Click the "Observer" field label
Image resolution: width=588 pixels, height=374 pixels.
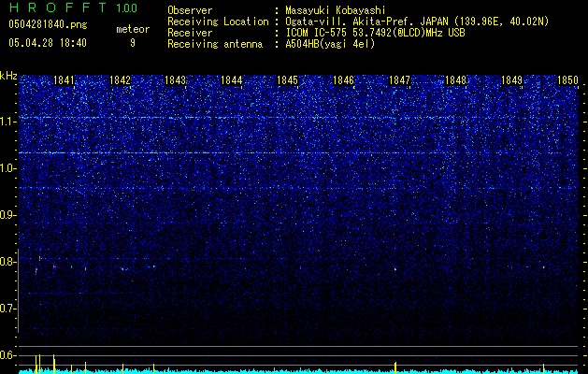(x=190, y=10)
